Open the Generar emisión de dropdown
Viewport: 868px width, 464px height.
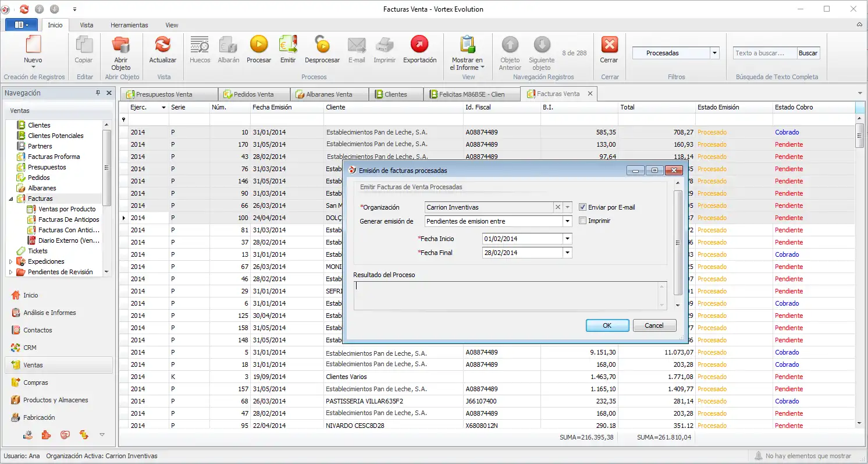point(567,221)
